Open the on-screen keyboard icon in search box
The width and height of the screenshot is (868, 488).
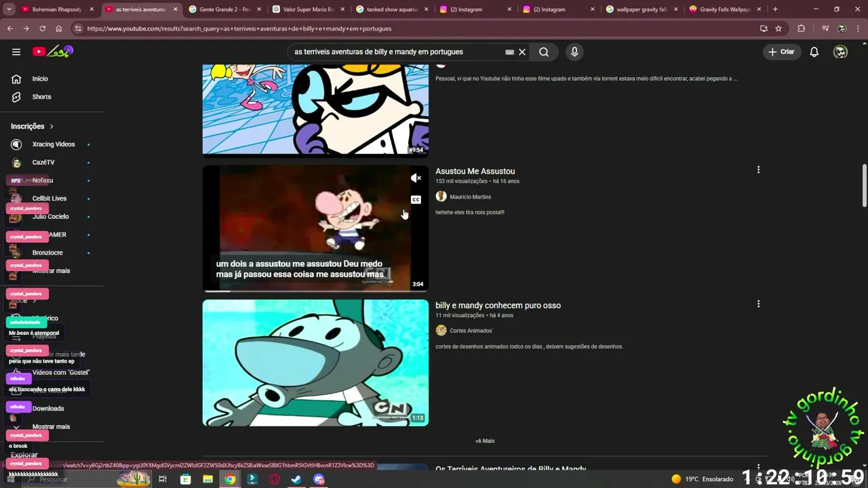click(509, 52)
